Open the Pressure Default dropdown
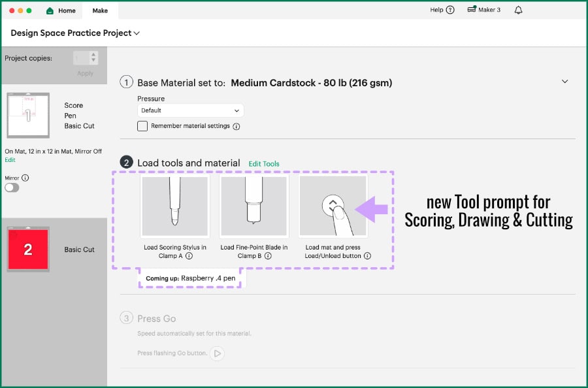This screenshot has width=588, height=388. (191, 110)
